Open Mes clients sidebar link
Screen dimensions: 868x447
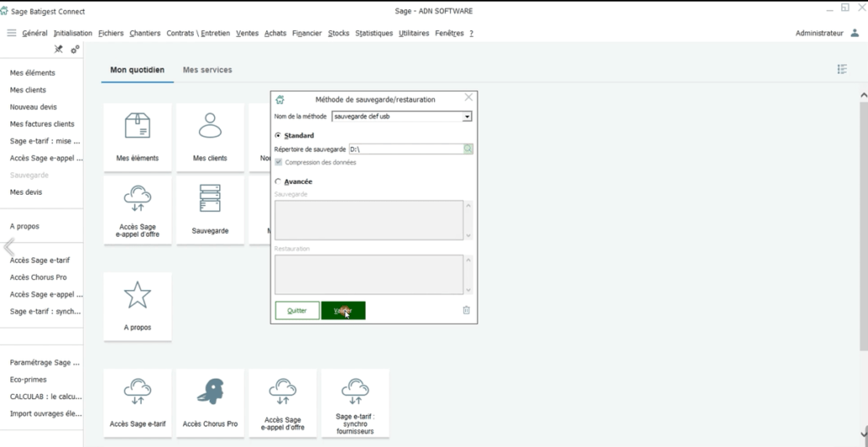pos(29,89)
